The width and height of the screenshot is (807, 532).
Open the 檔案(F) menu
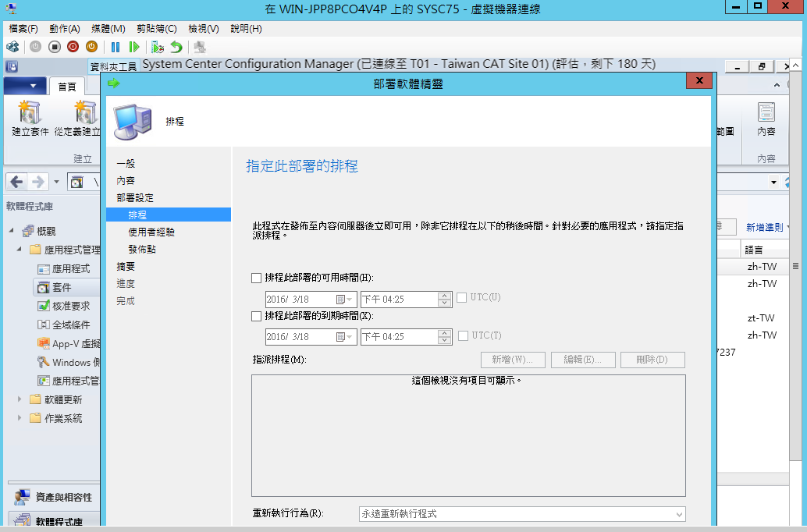[23, 29]
